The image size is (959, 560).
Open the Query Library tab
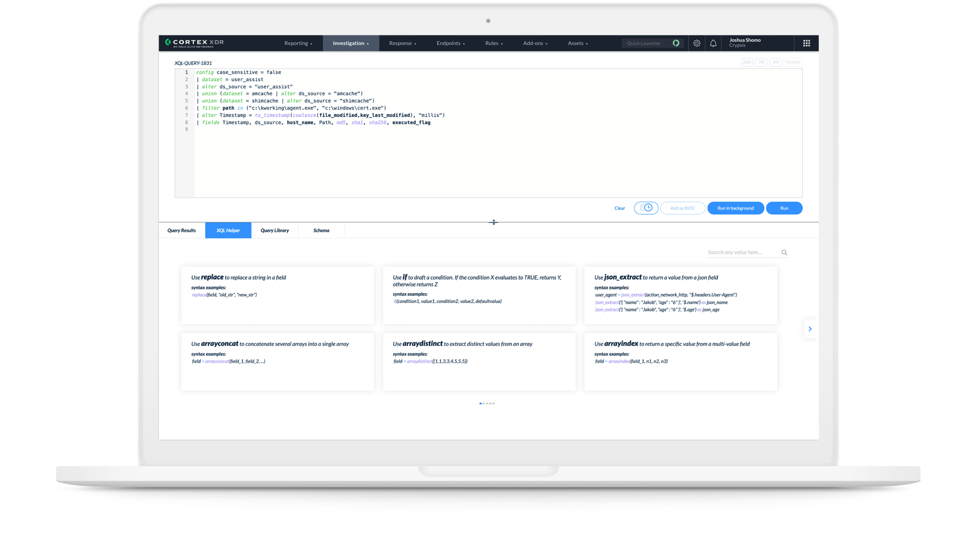point(275,230)
